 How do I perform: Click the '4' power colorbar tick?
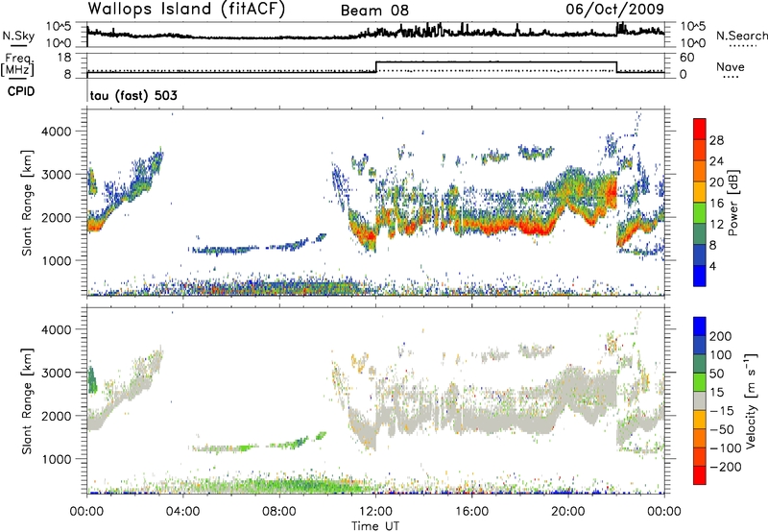pos(712,266)
